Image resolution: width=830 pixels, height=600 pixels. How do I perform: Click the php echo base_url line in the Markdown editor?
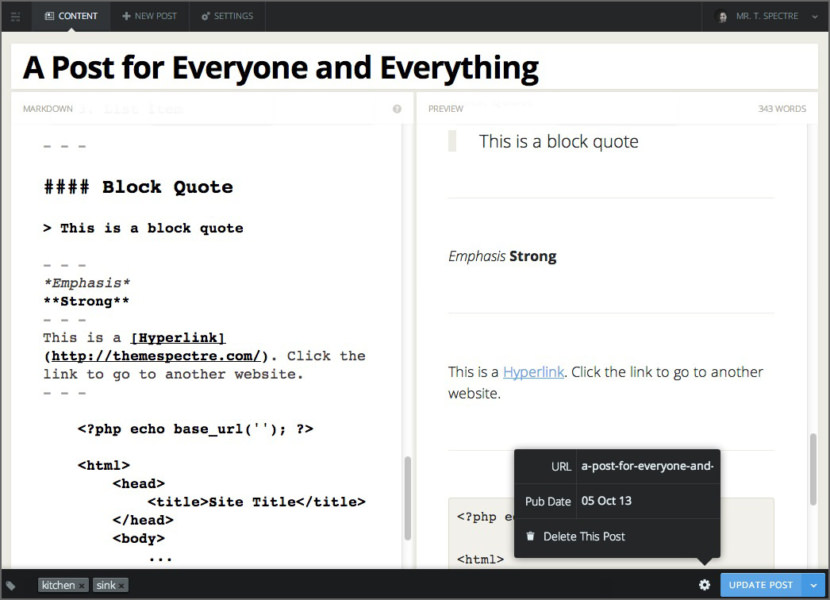195,429
